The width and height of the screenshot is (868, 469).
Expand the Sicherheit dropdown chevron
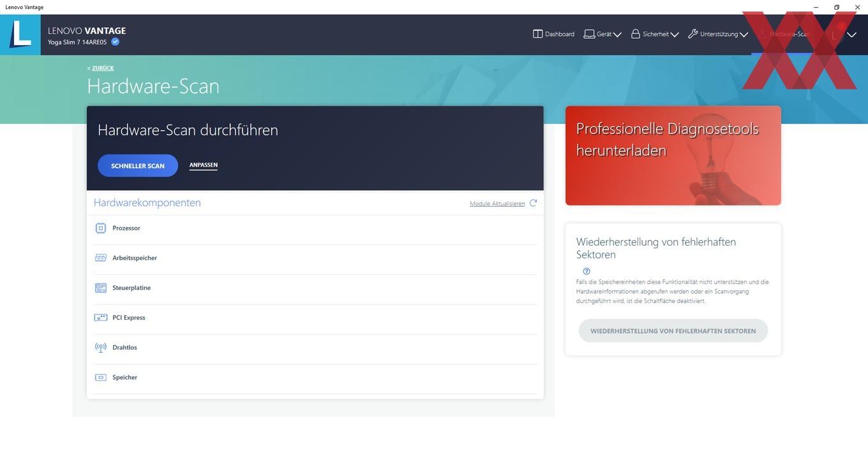[x=675, y=35]
